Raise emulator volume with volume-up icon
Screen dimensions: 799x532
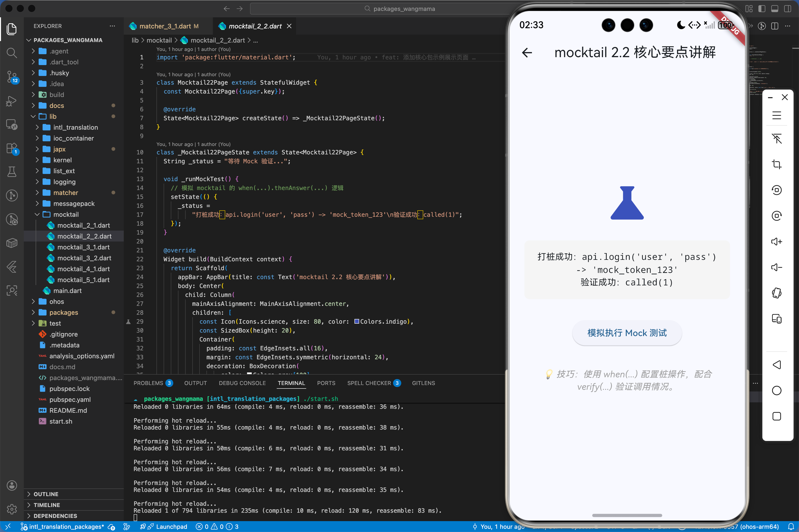point(776,242)
